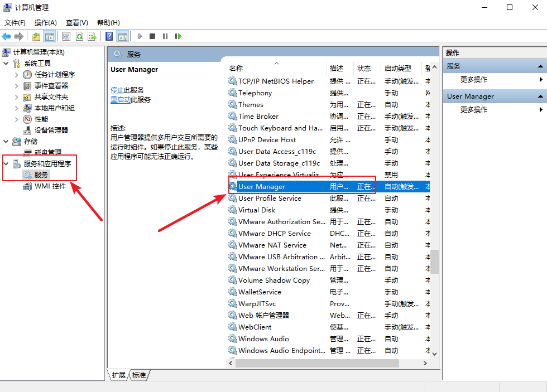
Task: Click the blue Back arrow in toolbar
Action: coord(7,36)
